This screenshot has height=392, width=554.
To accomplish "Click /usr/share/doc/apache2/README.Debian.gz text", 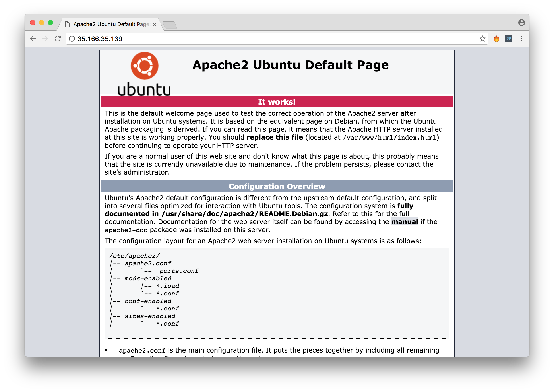I will coord(245,214).
